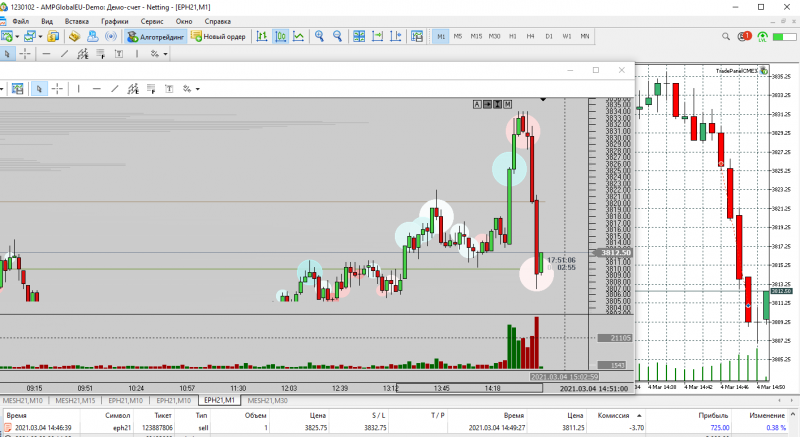Select crosshair tool in main drawing toolbar
Viewport: 800px width, 437px height.
[25, 54]
